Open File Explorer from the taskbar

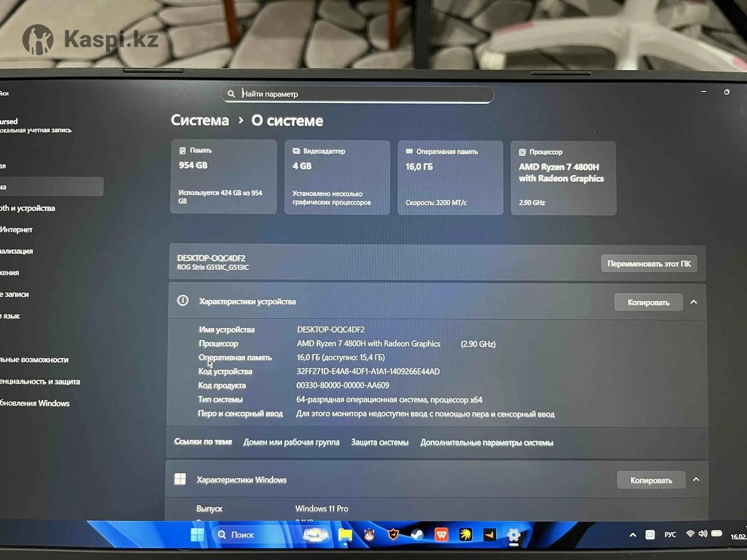pyautogui.click(x=345, y=535)
